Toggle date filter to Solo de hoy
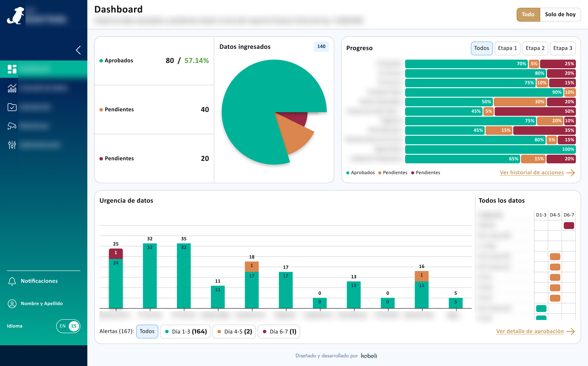Viewport: 588px width, 366px height. click(560, 14)
